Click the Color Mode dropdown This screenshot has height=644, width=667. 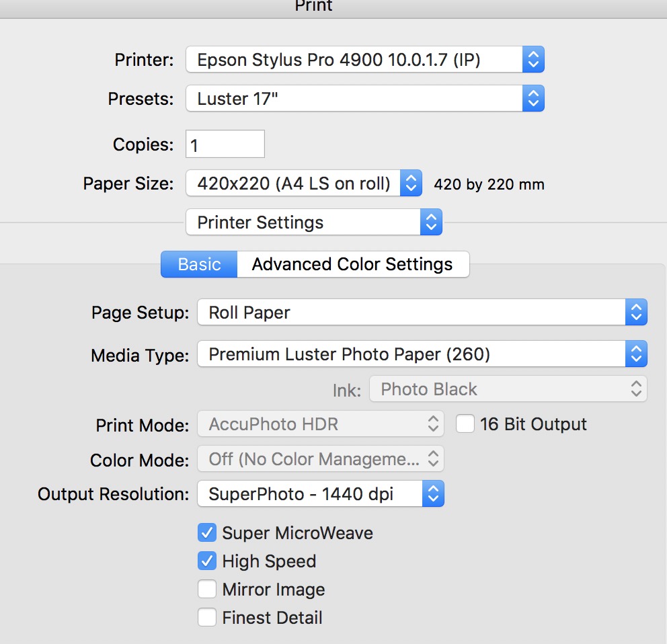[x=321, y=459]
